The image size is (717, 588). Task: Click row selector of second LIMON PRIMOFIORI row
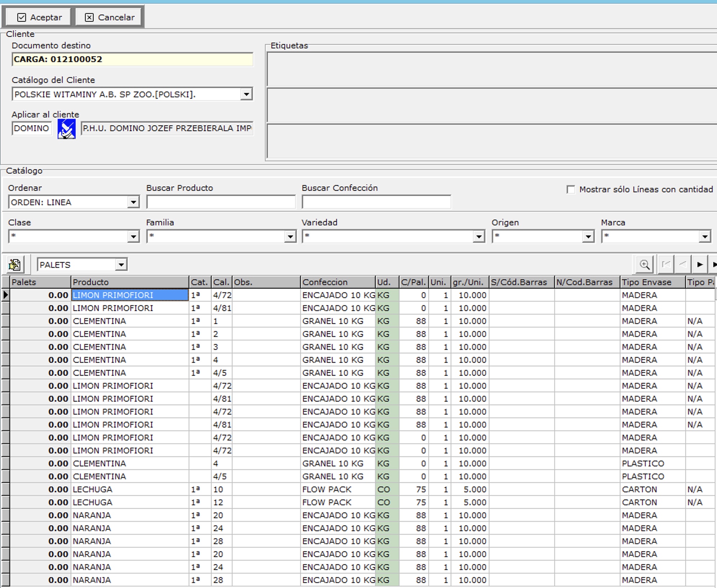(5, 308)
